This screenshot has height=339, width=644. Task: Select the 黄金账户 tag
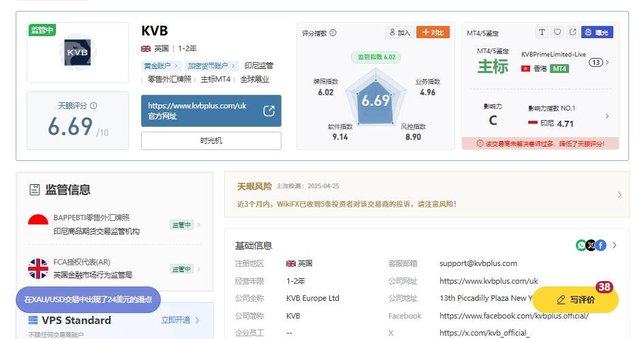[160, 65]
